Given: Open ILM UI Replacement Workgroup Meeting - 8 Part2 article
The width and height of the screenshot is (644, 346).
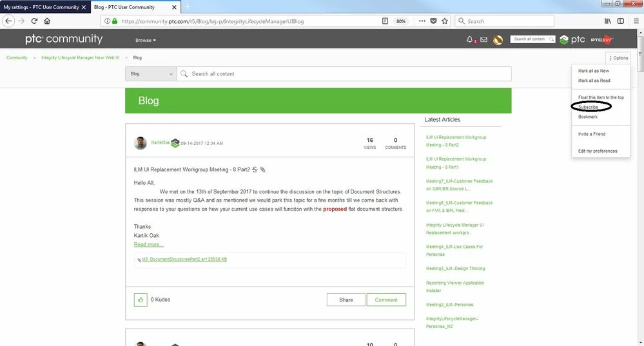Looking at the screenshot, I should tap(456, 141).
